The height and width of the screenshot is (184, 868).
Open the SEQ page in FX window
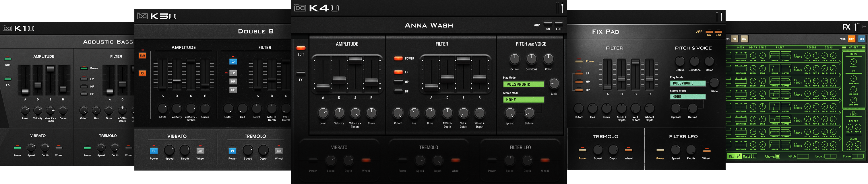point(862,39)
